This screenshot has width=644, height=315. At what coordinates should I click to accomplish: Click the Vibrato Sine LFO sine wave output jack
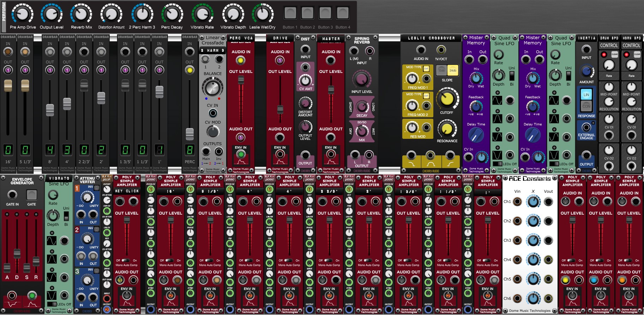click(x=64, y=241)
